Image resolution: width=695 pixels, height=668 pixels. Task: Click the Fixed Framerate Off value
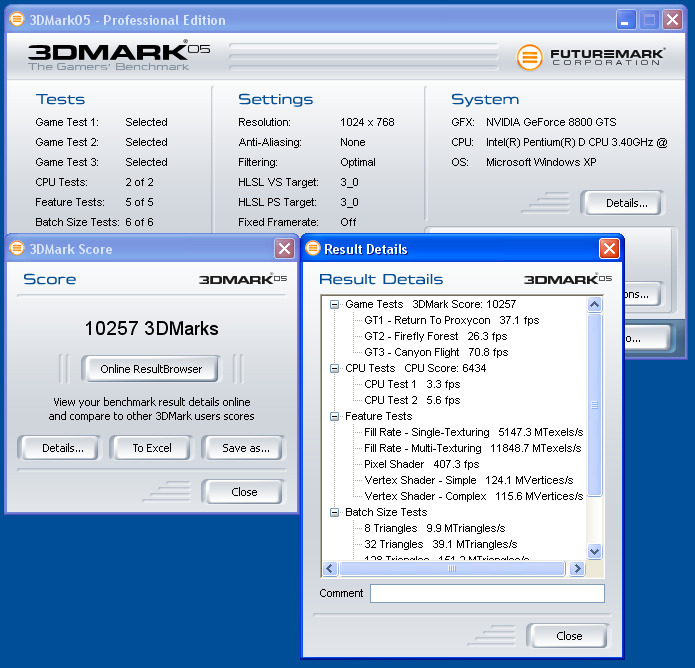coord(348,222)
